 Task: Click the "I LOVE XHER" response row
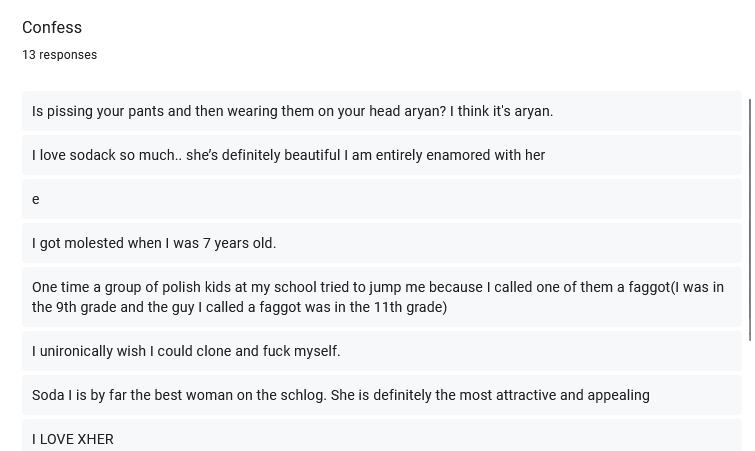(382, 436)
